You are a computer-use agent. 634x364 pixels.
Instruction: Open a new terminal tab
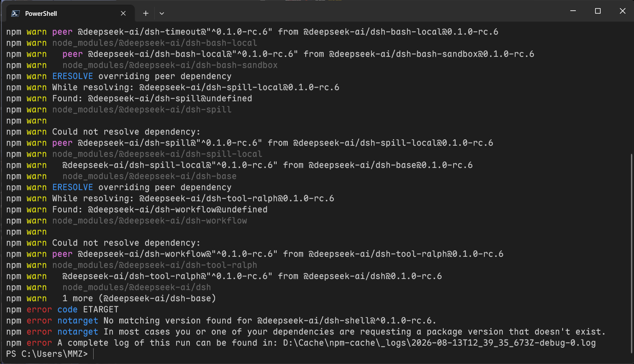click(145, 13)
